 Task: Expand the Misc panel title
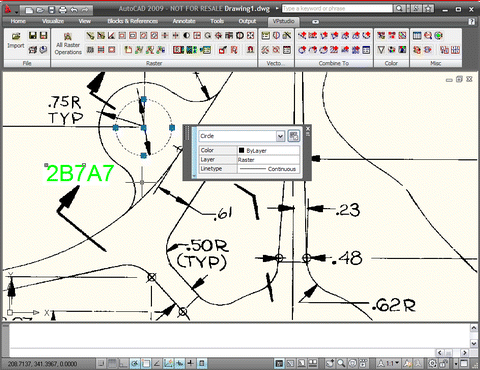tap(436, 63)
